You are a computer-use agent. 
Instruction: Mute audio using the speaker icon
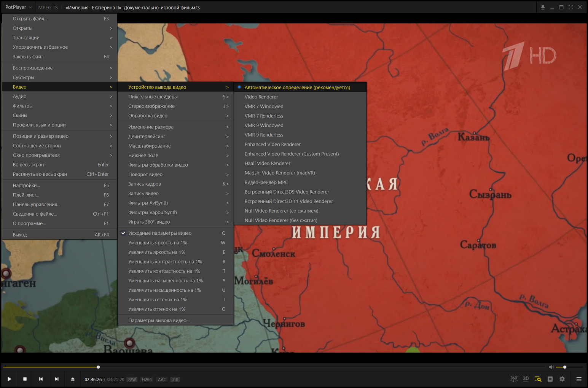coord(551,367)
